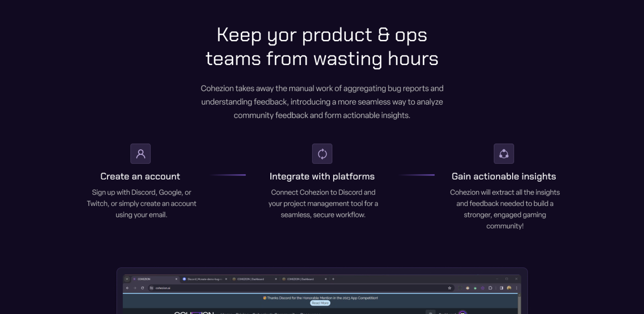Close the Discord tab with its X
Image resolution: width=644 pixels, height=314 pixels.
click(x=226, y=279)
